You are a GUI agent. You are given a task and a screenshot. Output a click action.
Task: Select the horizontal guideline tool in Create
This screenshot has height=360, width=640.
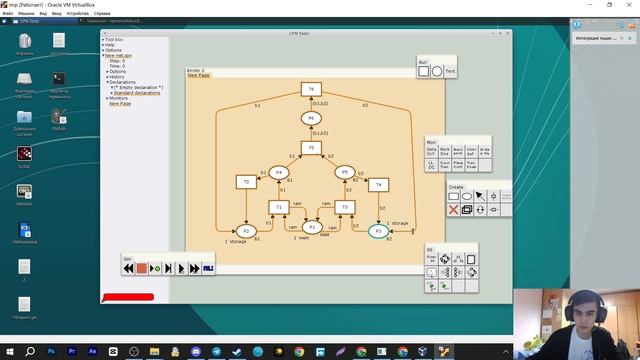493,210
